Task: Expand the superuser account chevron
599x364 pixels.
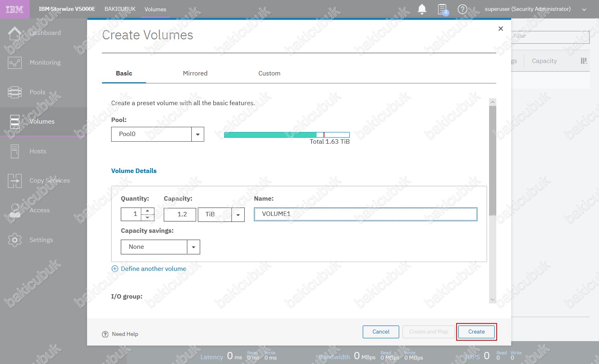Action: pos(584,10)
